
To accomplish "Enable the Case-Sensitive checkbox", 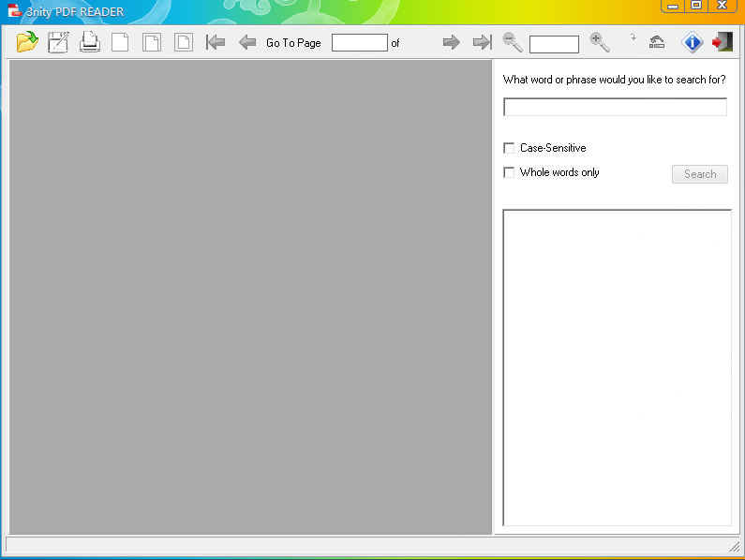I will [509, 148].
